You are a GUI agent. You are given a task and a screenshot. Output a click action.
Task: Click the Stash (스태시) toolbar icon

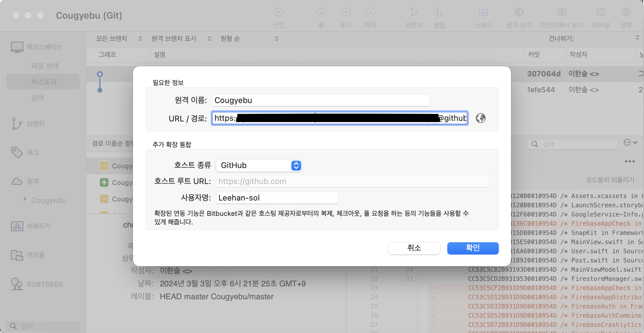click(x=483, y=13)
